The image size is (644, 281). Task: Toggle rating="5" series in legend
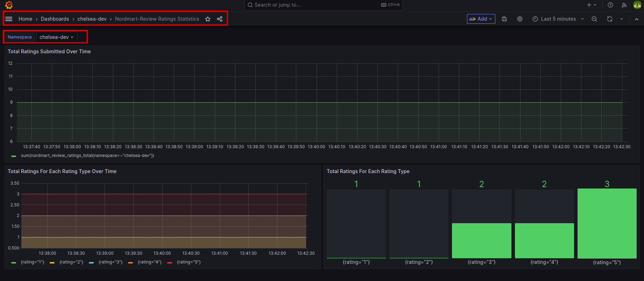(x=189, y=262)
